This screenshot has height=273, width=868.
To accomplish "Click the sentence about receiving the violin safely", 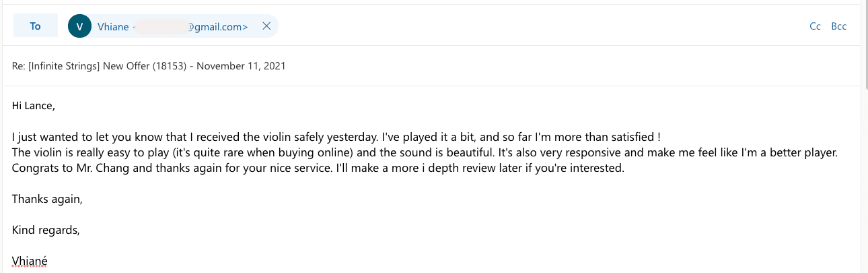I will click(202, 136).
